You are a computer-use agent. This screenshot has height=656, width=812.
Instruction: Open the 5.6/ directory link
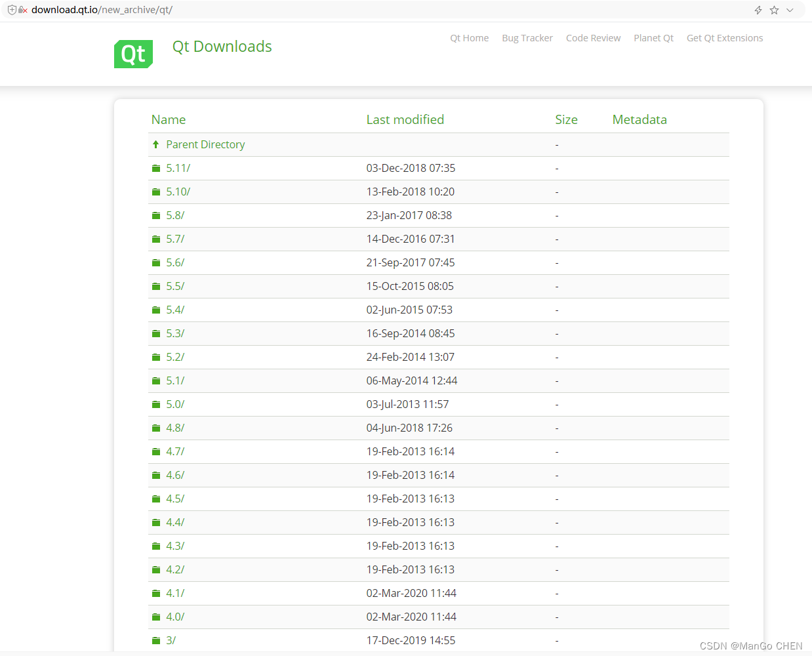click(175, 263)
